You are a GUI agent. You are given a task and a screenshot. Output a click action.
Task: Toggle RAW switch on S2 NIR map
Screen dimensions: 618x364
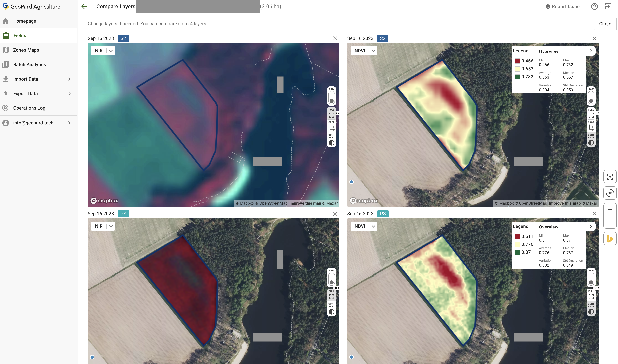tap(331, 98)
